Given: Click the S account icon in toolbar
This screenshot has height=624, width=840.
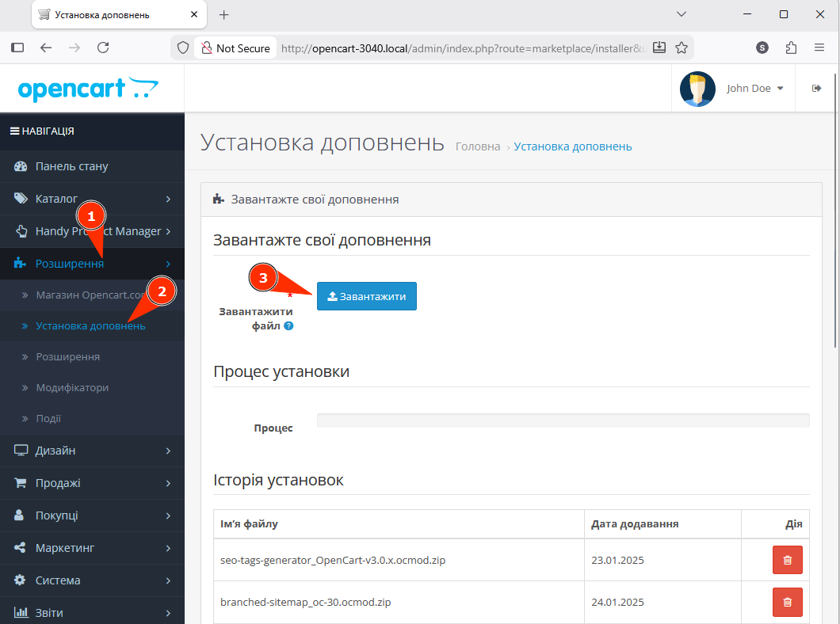Looking at the screenshot, I should pos(762,48).
